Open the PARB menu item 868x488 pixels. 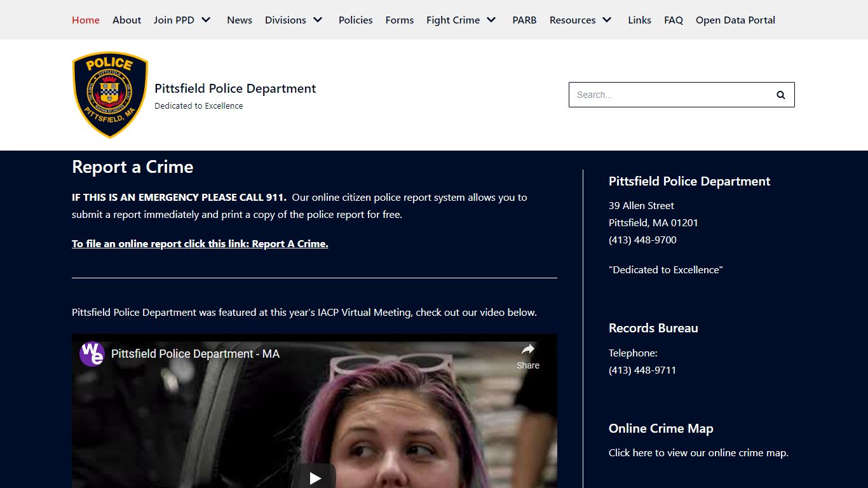(x=525, y=20)
